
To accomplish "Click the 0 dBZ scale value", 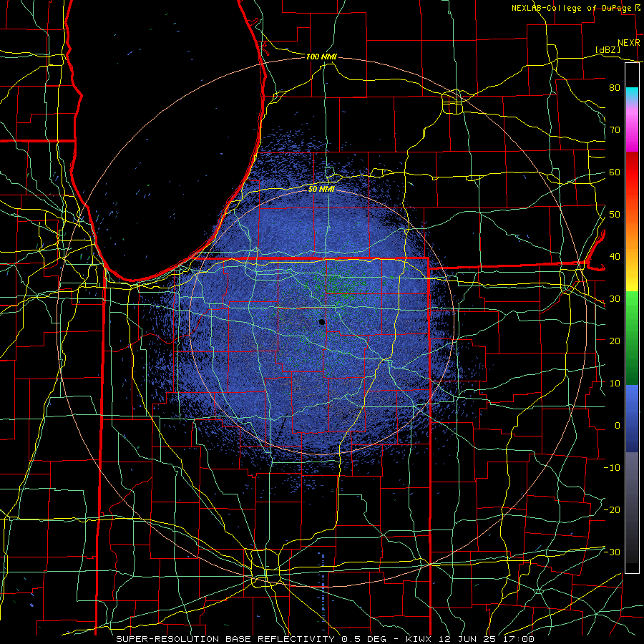I will point(618,426).
